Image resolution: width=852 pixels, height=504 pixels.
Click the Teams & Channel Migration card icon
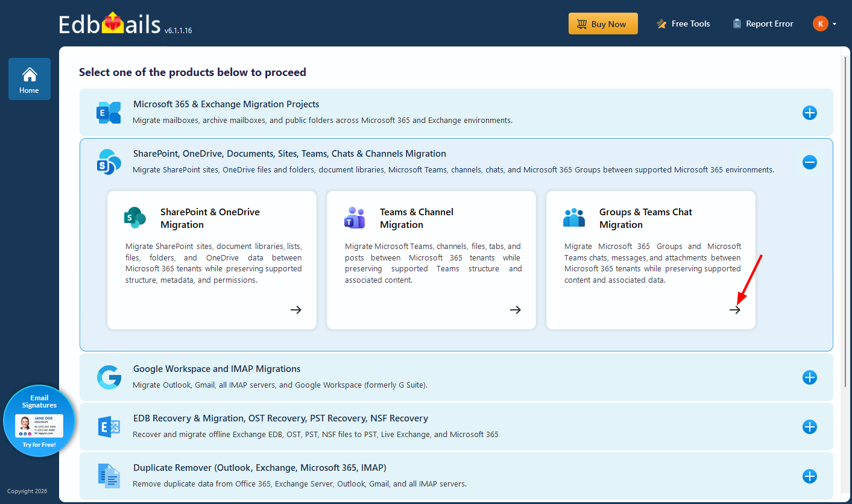coord(355,218)
